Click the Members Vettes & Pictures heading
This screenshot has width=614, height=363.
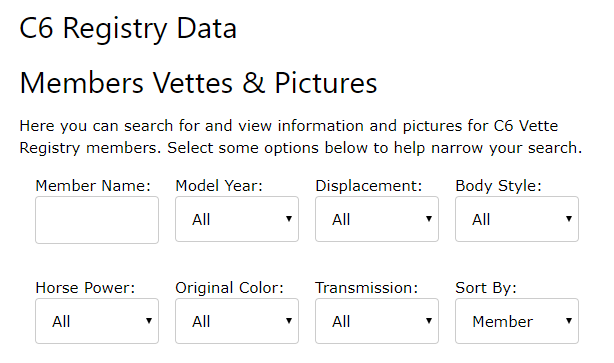198,83
